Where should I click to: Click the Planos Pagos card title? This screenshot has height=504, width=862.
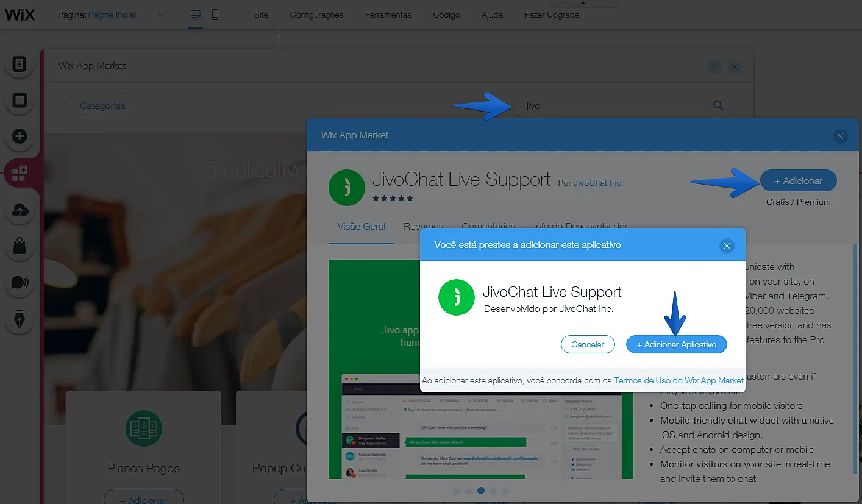(x=143, y=469)
